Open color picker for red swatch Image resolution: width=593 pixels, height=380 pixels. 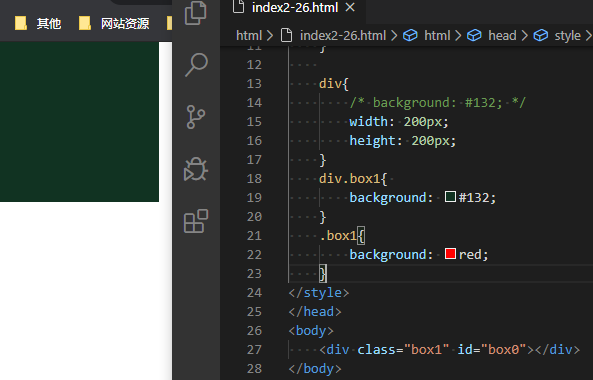[x=450, y=254]
